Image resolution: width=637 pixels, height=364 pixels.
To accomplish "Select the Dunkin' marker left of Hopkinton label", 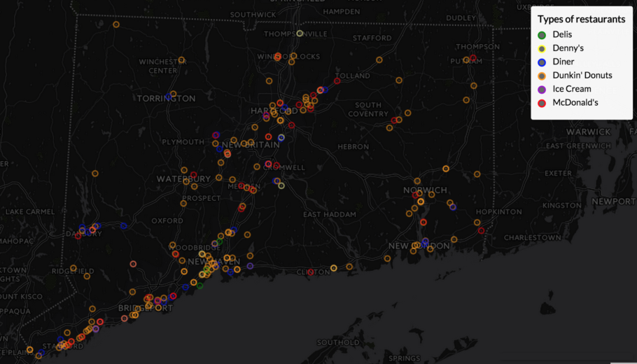I will pos(477,222).
